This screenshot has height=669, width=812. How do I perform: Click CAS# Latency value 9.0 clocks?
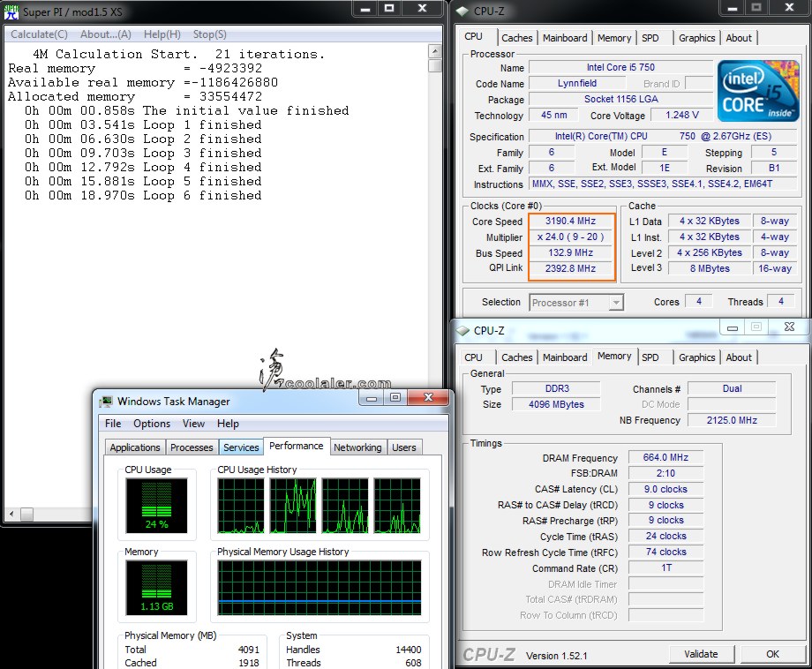666,489
